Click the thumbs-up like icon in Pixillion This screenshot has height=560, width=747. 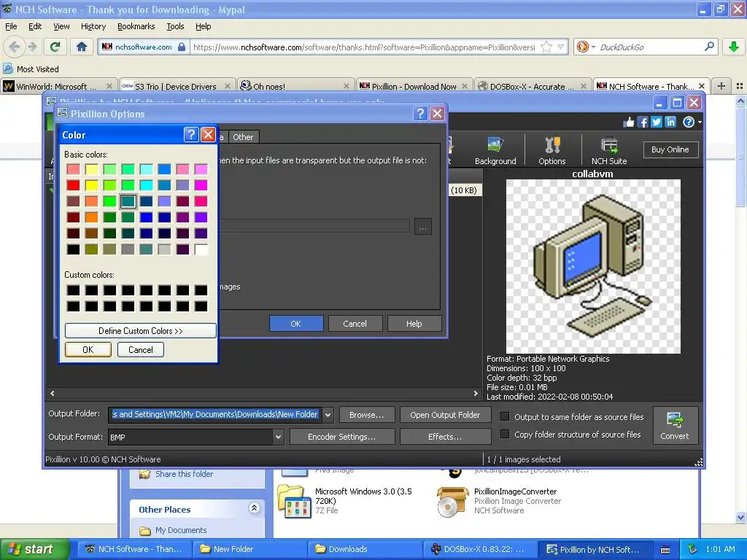pos(629,122)
